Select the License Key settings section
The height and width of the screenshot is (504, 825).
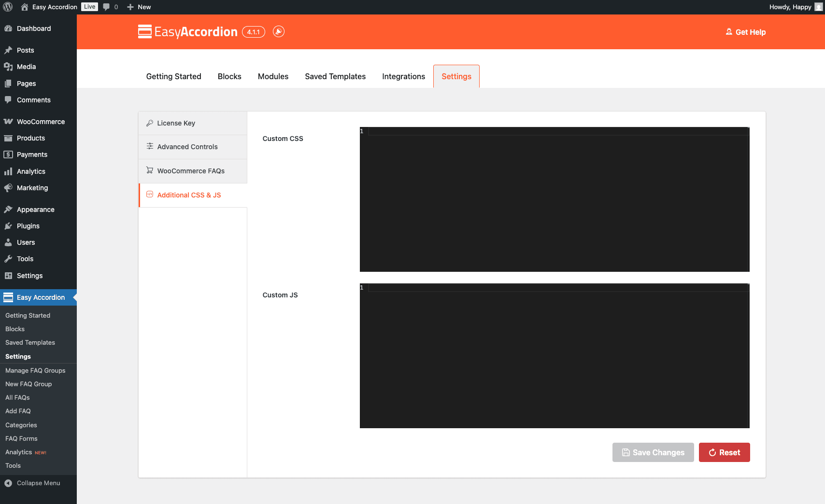[193, 123]
